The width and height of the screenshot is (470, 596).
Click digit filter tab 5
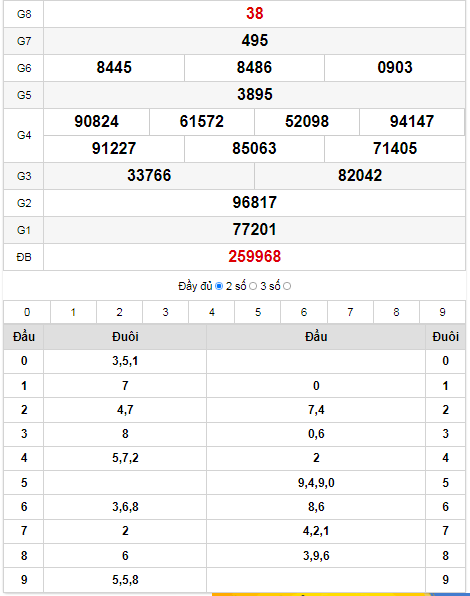[258, 312]
